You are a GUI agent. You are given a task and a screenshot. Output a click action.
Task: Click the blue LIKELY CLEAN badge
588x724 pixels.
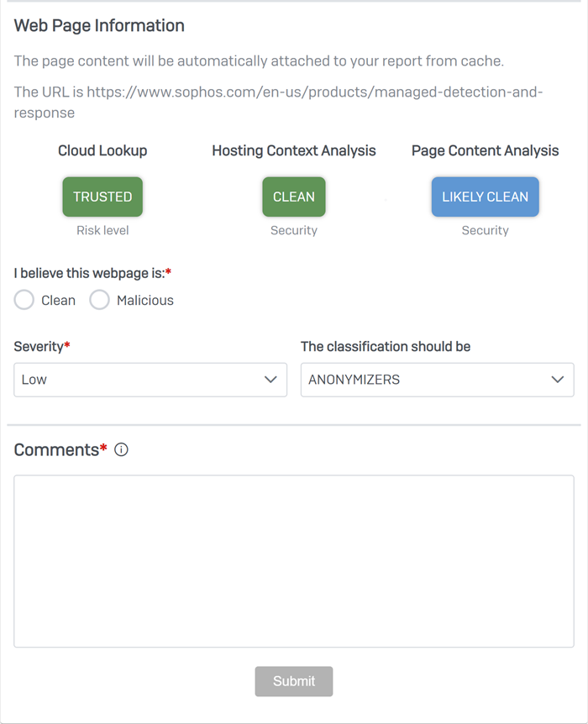pos(485,197)
